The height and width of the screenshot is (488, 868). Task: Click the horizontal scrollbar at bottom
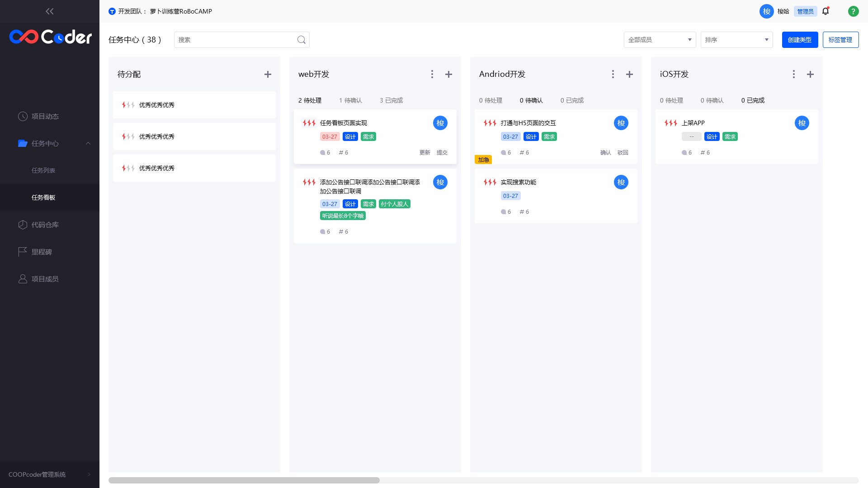[x=244, y=480]
